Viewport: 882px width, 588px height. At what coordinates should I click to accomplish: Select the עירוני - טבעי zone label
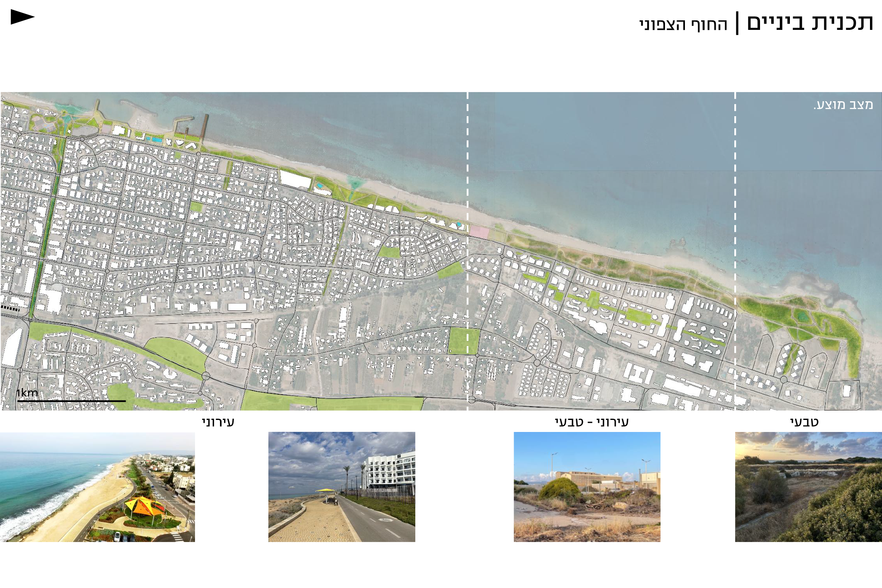tap(592, 422)
